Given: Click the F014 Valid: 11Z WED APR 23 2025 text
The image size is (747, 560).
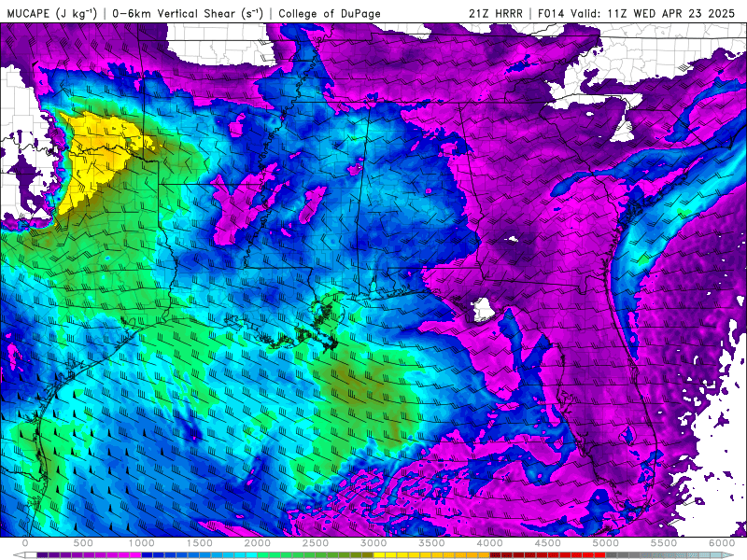Looking at the screenshot, I should [x=637, y=13].
